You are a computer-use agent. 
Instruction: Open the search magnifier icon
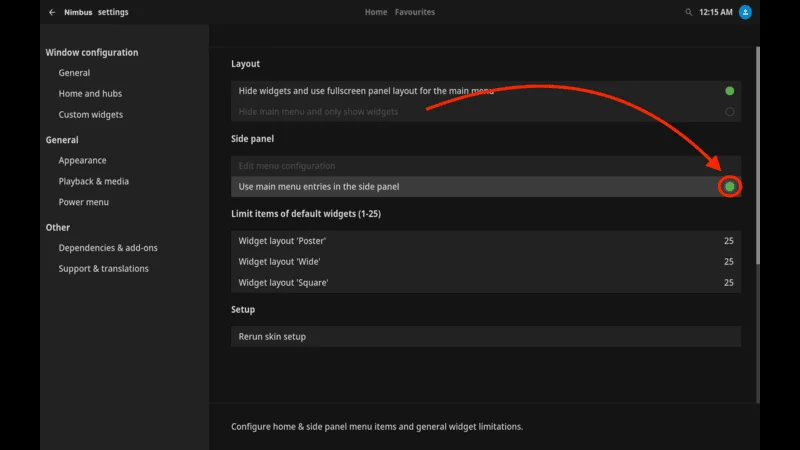click(688, 12)
